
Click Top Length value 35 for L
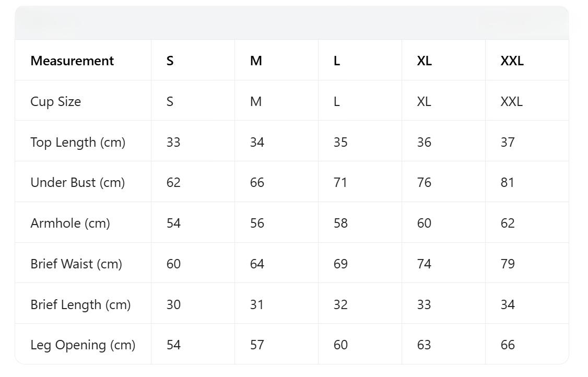coord(340,142)
